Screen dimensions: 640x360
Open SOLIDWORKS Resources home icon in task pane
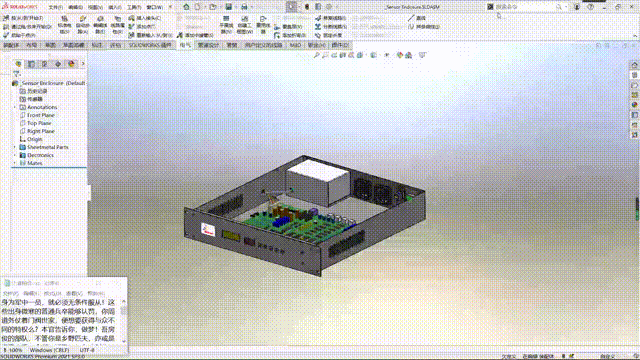[634, 65]
